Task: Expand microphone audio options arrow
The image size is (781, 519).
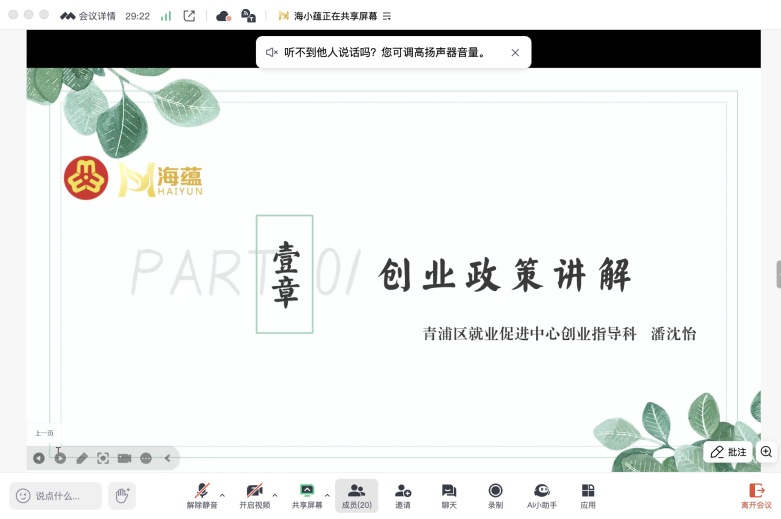Action: 222,495
